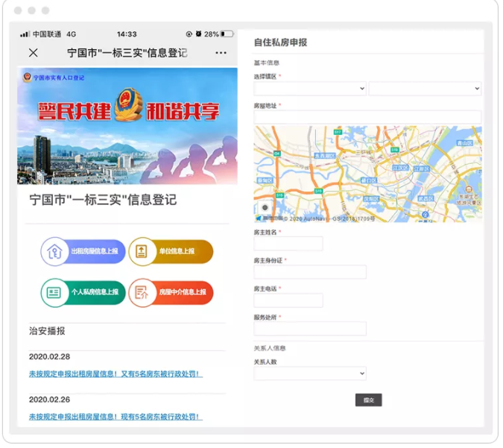This screenshot has height=448, width=503.
Task: Open the 2020.02.28 news announcement link
Action: pos(116,374)
